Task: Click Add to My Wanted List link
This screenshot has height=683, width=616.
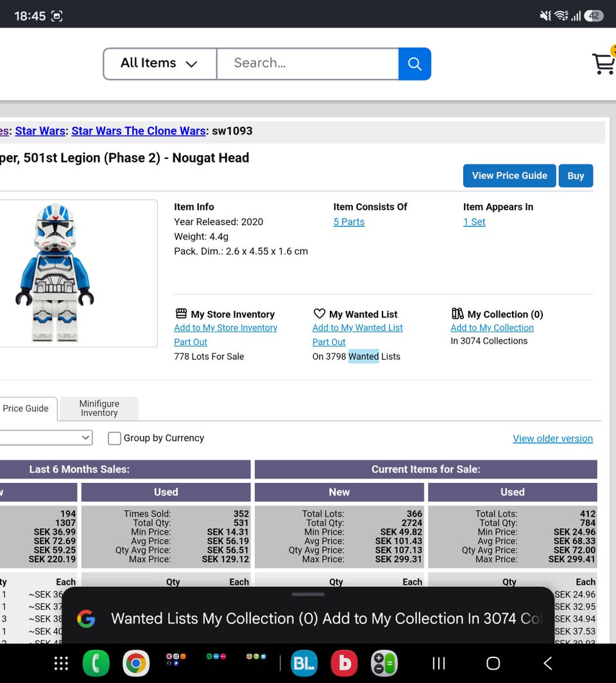Action: (357, 328)
